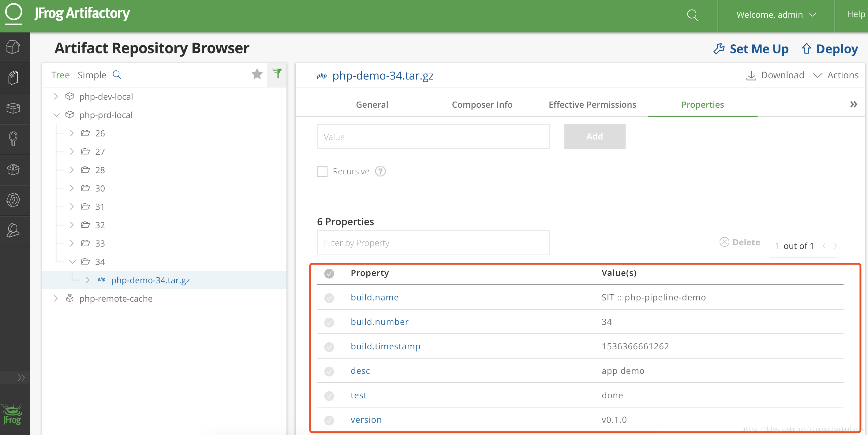
Task: Click the php-dev-local repository icon
Action: [x=70, y=96]
